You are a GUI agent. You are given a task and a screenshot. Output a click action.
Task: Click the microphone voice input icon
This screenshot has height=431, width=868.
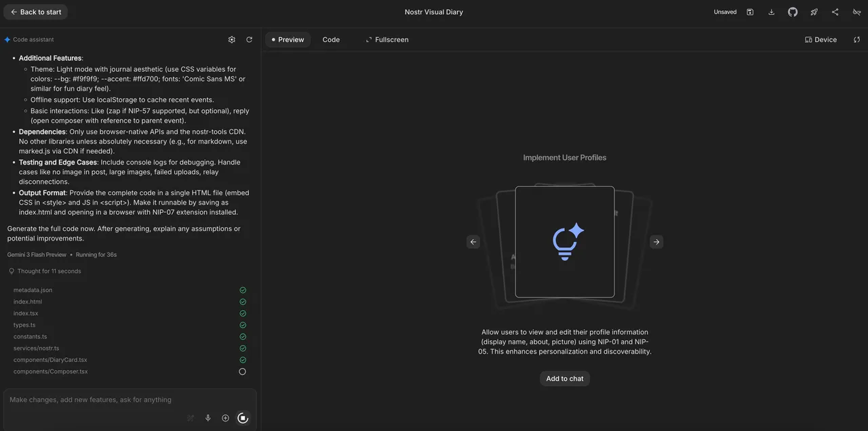click(208, 418)
